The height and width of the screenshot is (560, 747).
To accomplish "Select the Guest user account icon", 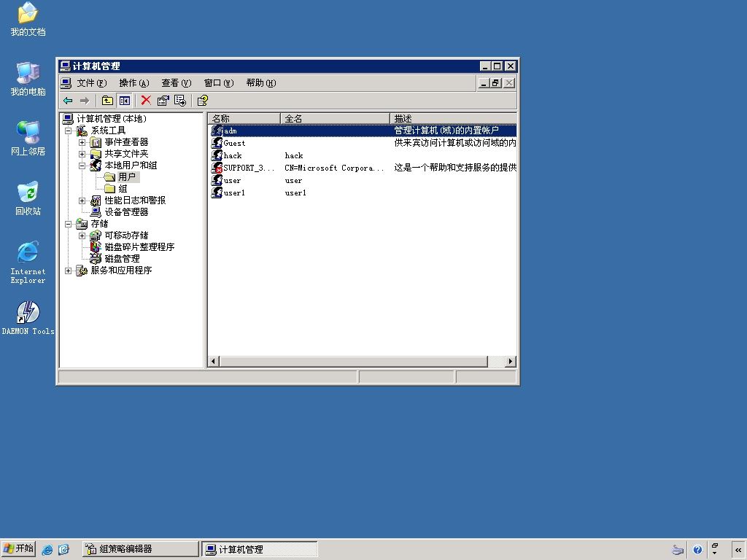I will pos(217,143).
